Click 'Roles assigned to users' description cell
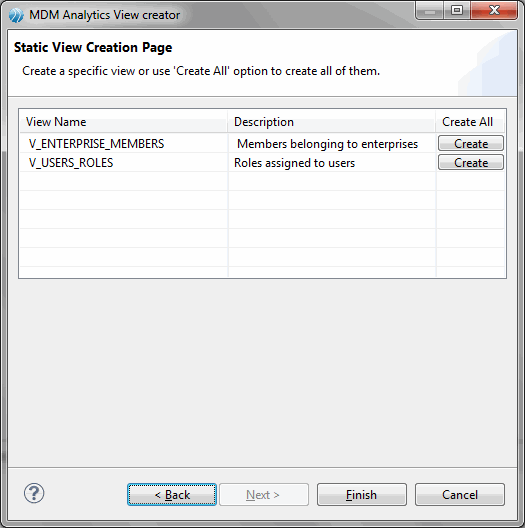Image resolution: width=525 pixels, height=528 pixels. [294, 163]
